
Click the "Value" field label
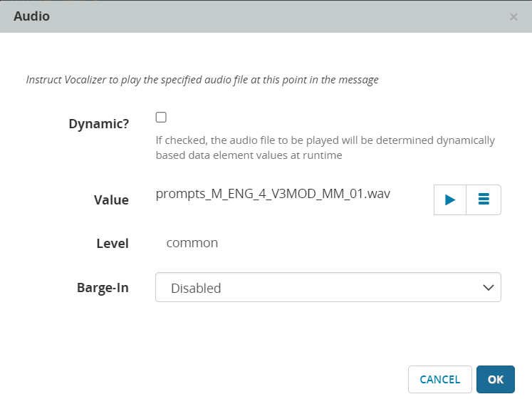[x=111, y=200]
